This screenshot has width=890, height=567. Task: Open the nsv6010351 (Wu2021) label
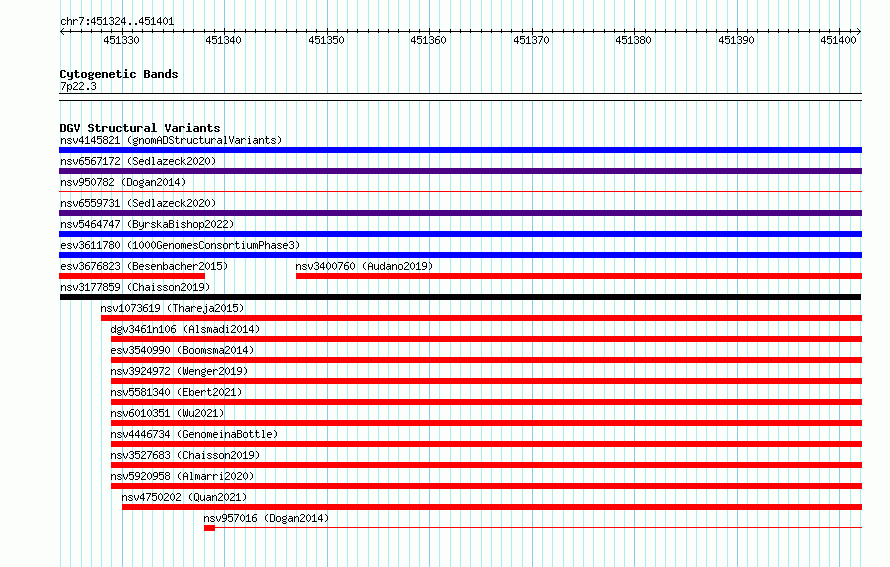(x=167, y=413)
